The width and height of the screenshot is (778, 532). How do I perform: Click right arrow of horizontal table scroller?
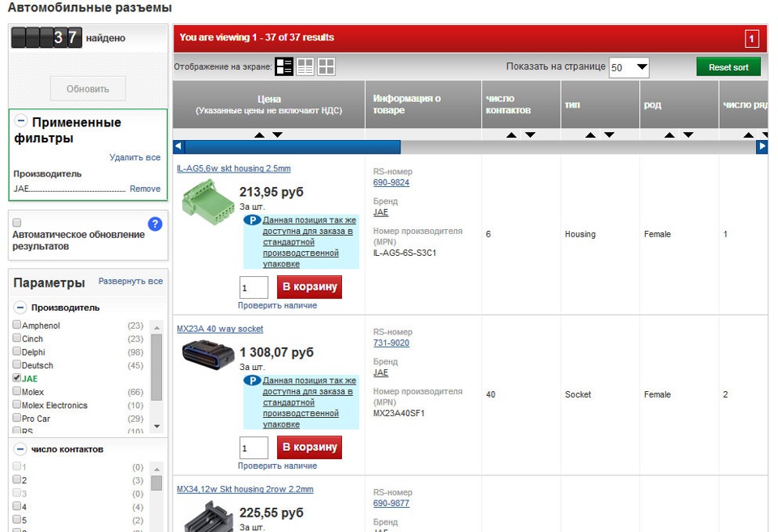[x=762, y=147]
